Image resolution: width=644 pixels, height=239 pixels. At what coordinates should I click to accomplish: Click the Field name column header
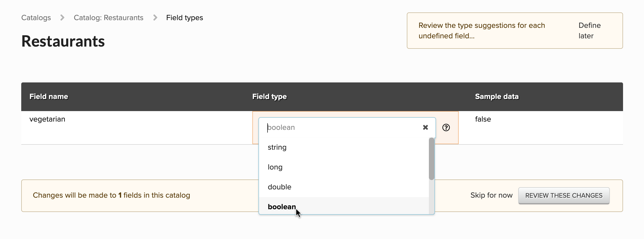coord(49,96)
